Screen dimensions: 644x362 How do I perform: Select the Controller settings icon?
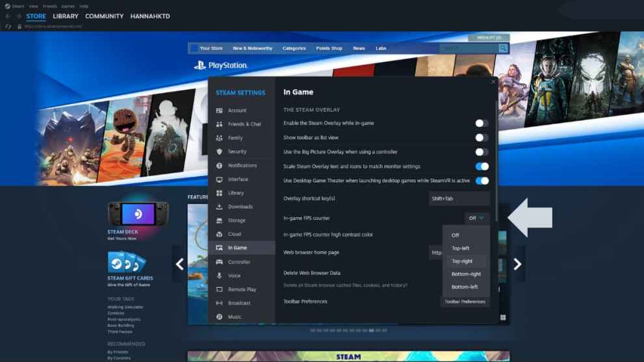[220, 262]
